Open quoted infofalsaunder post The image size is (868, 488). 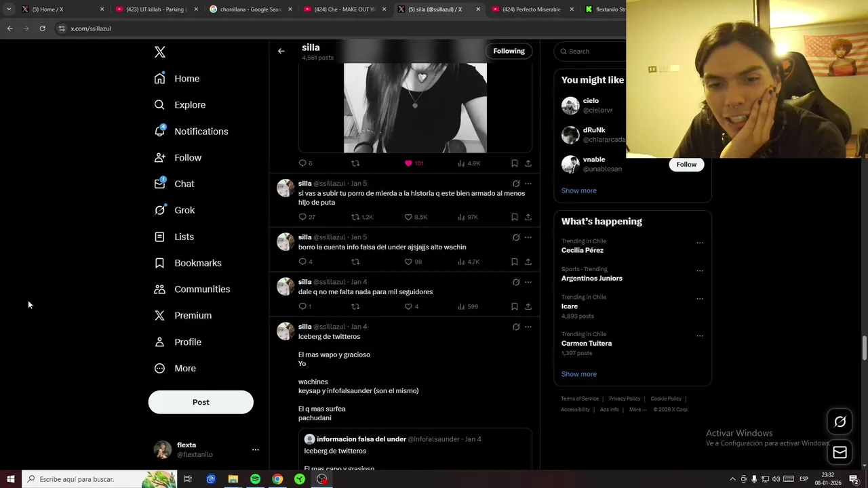(415, 449)
